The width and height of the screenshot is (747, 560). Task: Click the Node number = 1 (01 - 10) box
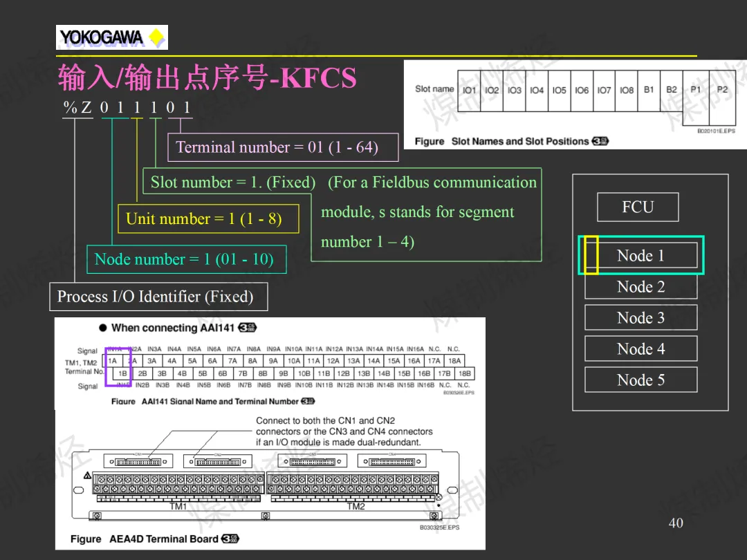(x=187, y=259)
